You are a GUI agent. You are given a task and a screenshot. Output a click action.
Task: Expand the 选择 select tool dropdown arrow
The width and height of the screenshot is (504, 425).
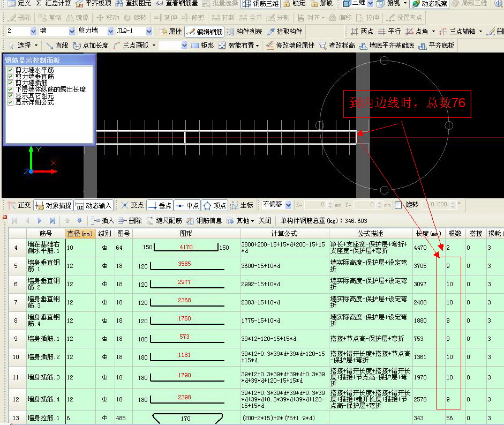(36, 46)
